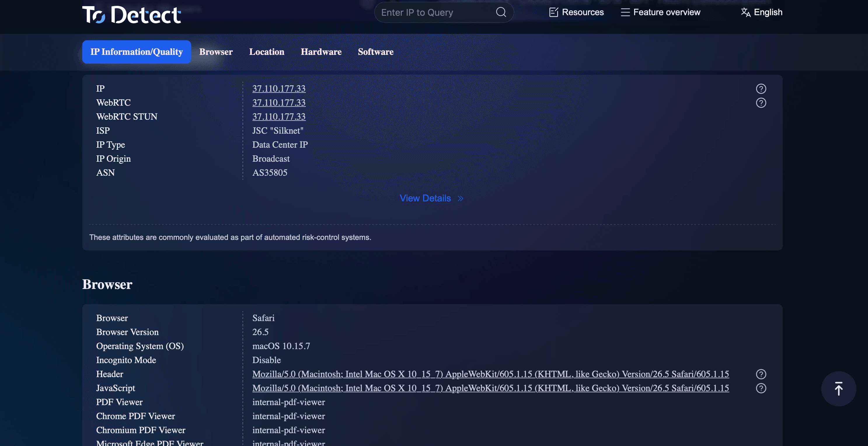
Task: Click the ToDetect logo
Action: [131, 15]
